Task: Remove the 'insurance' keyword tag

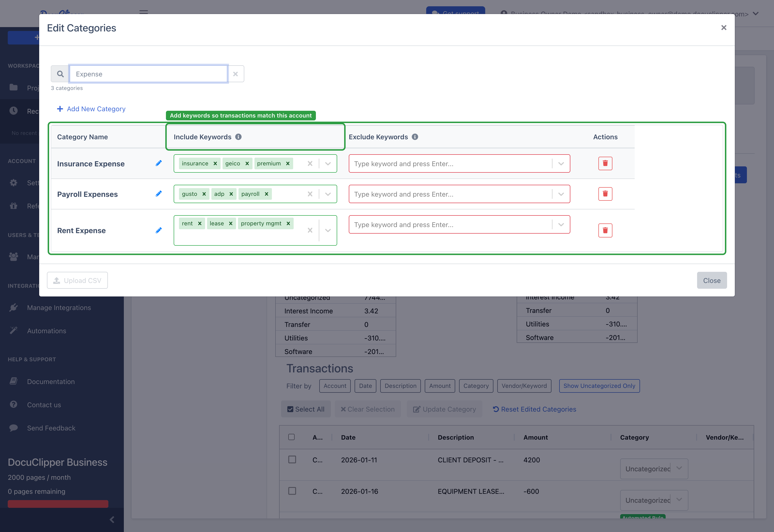Action: pyautogui.click(x=215, y=163)
